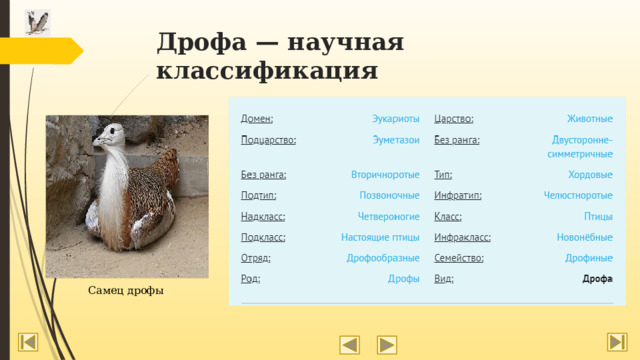Click the "Новонёбные" link
Viewport: 640px width, 360px height.
pos(585,238)
